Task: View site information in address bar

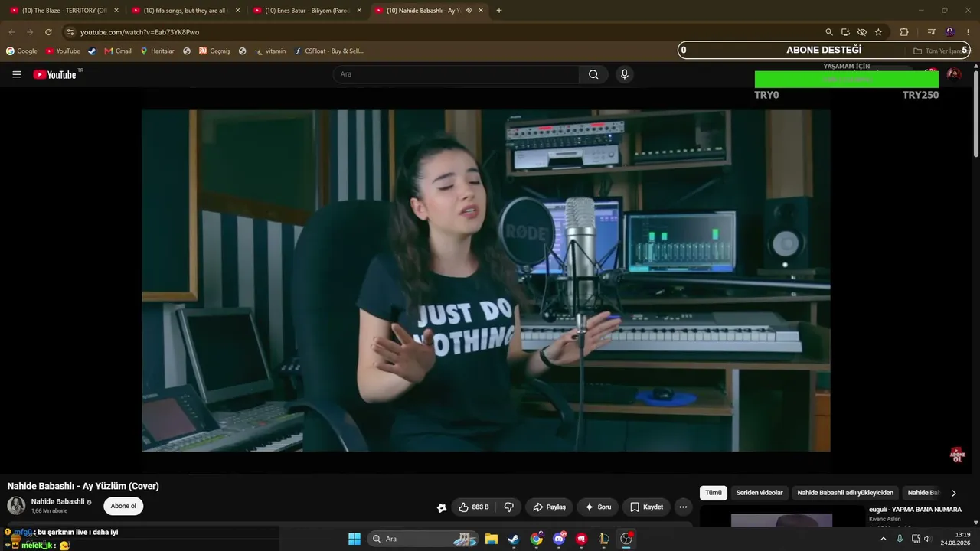Action: click(x=70, y=32)
